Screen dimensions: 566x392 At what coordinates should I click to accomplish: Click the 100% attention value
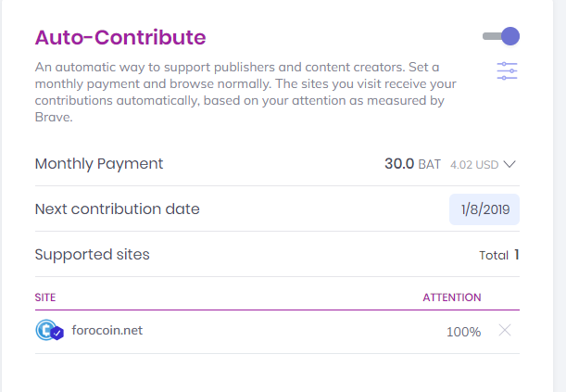click(x=463, y=332)
